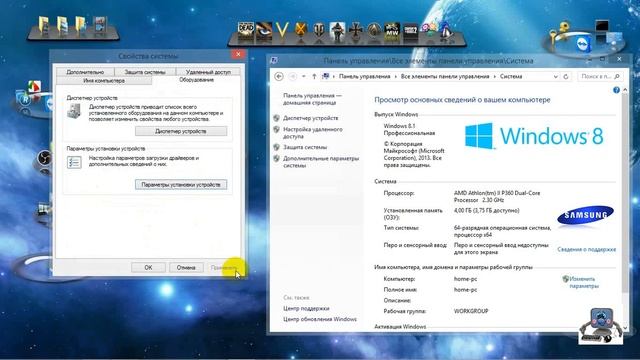Screen dimensions: 640x360
Task: Switch to Дополнительно tab
Action: (x=85, y=72)
